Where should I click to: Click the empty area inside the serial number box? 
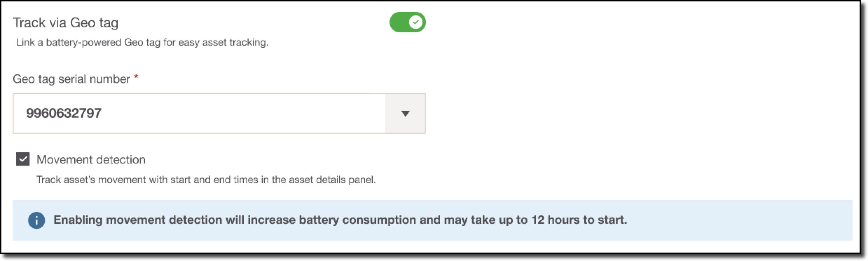(x=245, y=114)
